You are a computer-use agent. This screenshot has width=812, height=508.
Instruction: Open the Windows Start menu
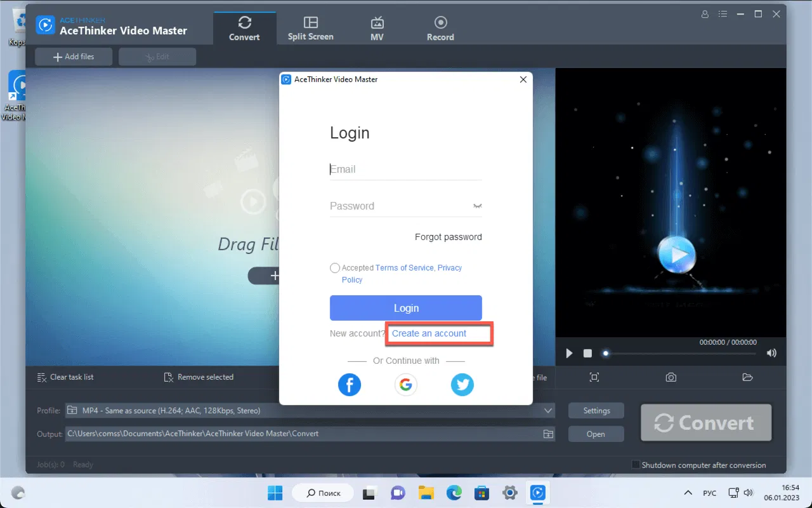[x=276, y=493]
